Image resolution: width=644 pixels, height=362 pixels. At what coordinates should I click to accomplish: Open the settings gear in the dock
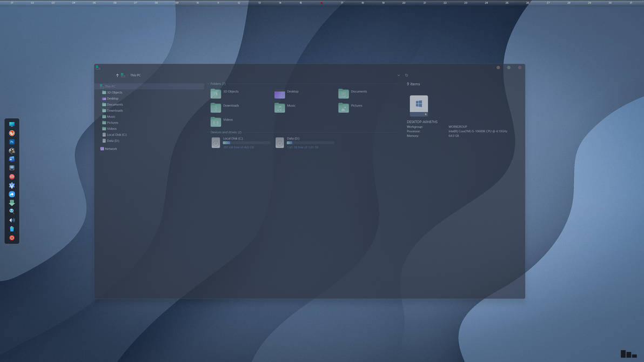pyautogui.click(x=12, y=185)
